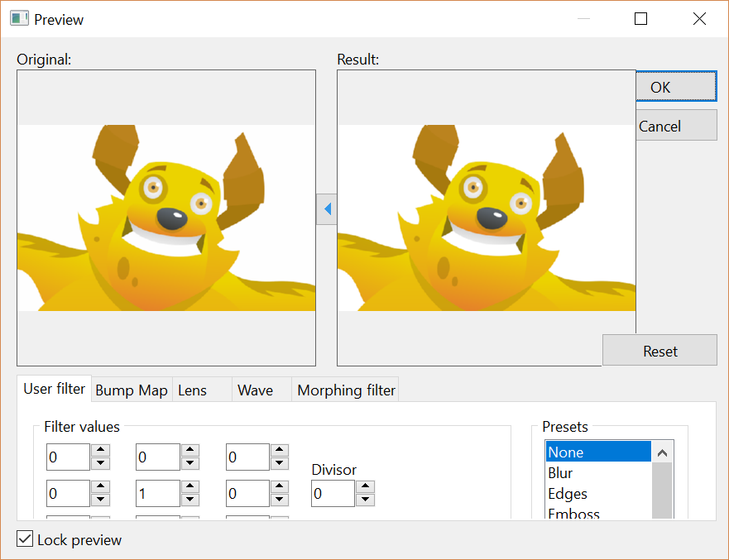Decrease the first row, first filter value
Screen dimensions: 729x560
pos(100,463)
